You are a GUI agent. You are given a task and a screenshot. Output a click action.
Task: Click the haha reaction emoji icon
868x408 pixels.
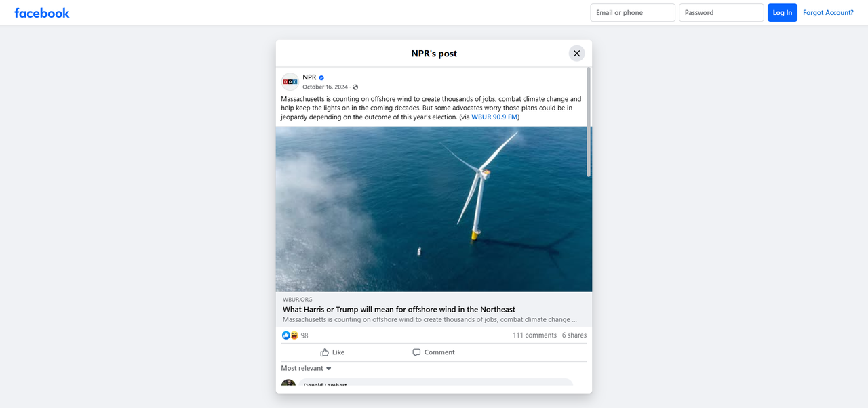(294, 335)
